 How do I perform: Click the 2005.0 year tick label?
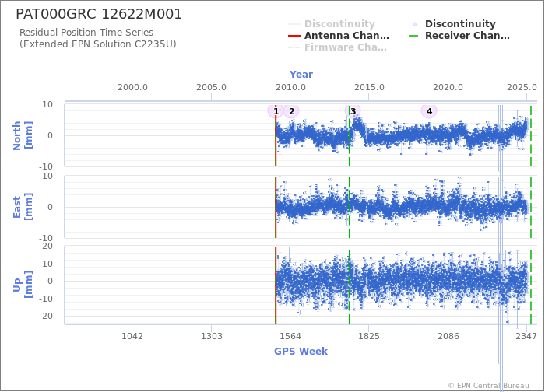(211, 87)
